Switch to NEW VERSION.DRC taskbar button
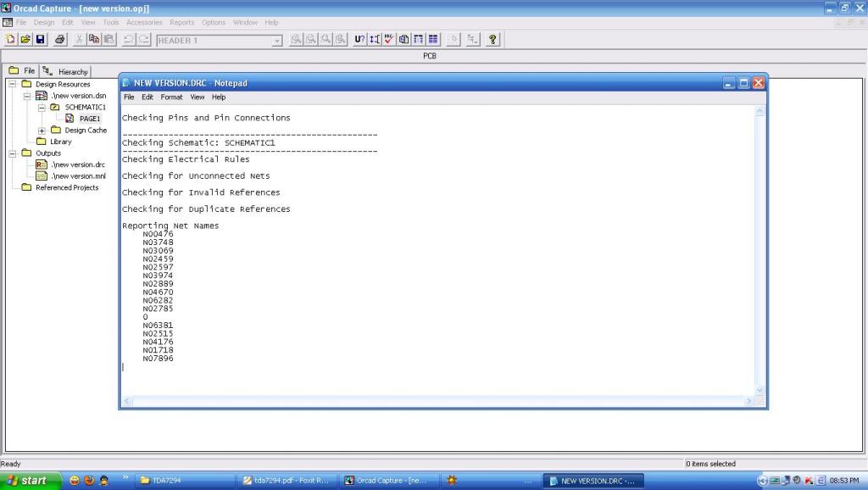Screen dimensions: 868x490 click(x=593, y=481)
